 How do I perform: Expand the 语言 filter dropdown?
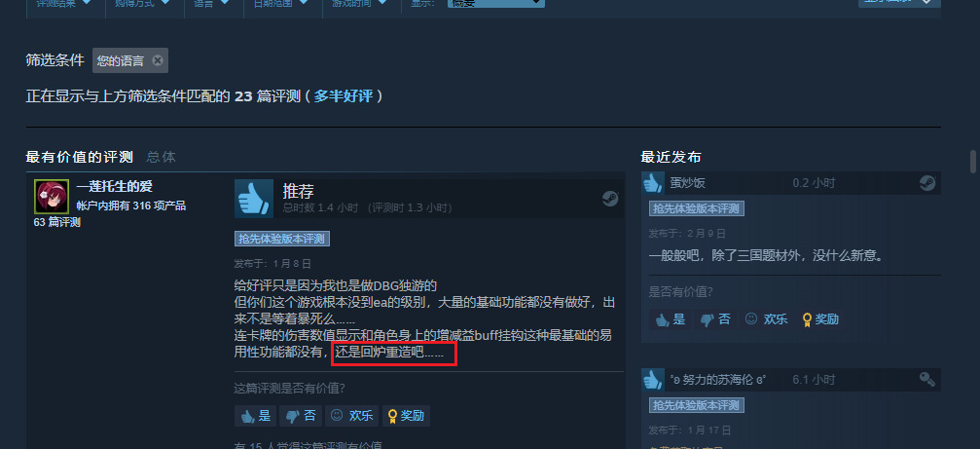[213, 3]
